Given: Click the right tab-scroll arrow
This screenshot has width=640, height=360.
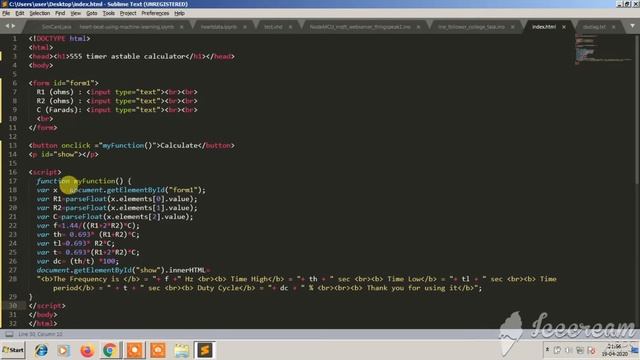Looking at the screenshot, I should coord(13,26).
